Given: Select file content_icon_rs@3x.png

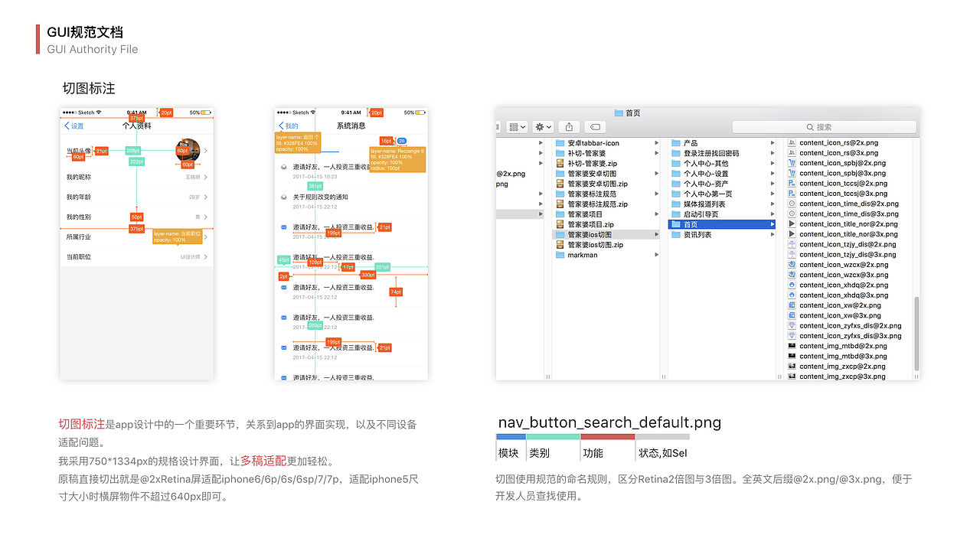Looking at the screenshot, I should pyautogui.click(x=838, y=153).
